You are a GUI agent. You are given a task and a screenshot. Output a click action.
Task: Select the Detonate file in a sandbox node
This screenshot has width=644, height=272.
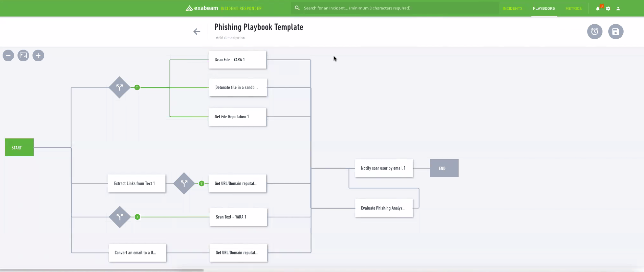click(x=238, y=88)
